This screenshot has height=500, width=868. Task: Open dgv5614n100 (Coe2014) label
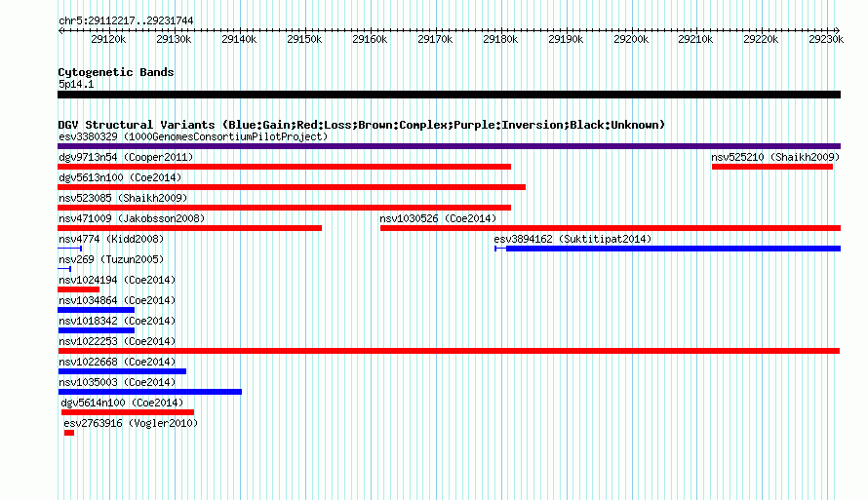(x=122, y=403)
